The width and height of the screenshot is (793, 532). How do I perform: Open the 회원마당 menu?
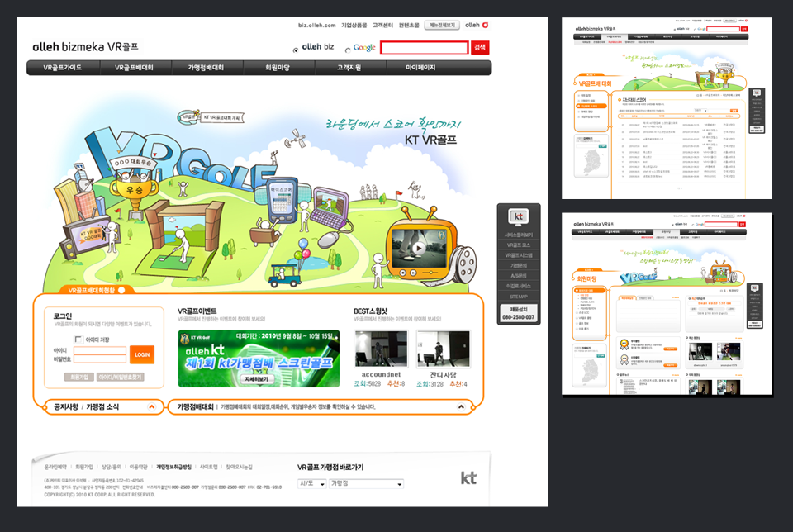tap(278, 68)
